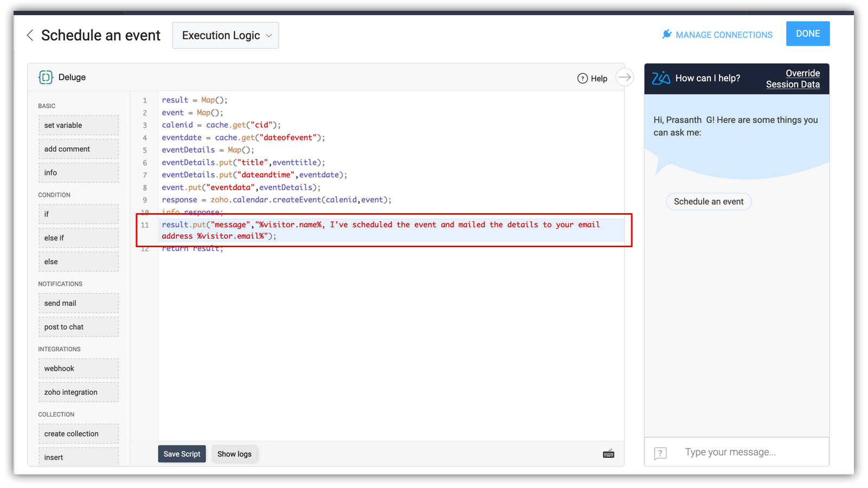Click code line 'event = Map();'
Viewport: 868px width, 488px height.
coord(192,113)
